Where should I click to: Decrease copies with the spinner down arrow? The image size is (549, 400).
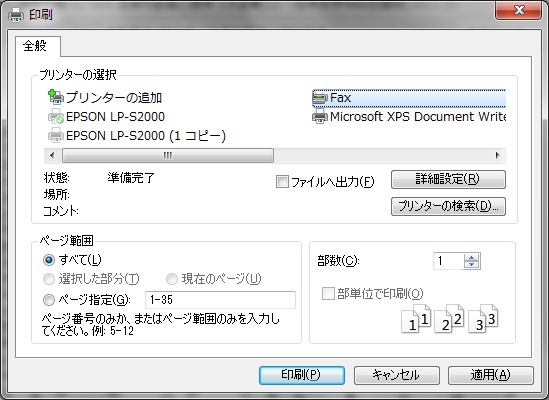pyautogui.click(x=471, y=265)
